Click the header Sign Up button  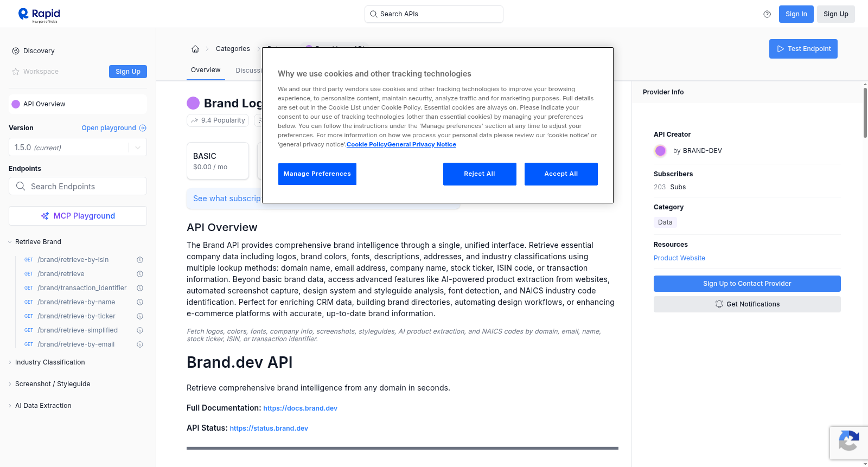pyautogui.click(x=836, y=14)
